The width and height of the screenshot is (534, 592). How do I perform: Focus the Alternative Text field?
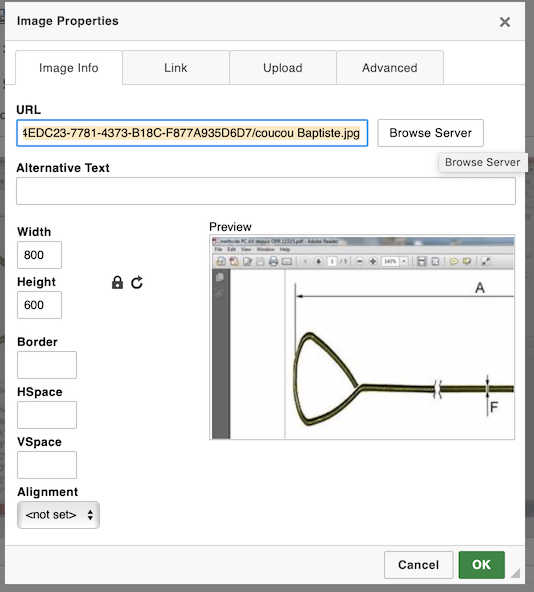point(265,191)
